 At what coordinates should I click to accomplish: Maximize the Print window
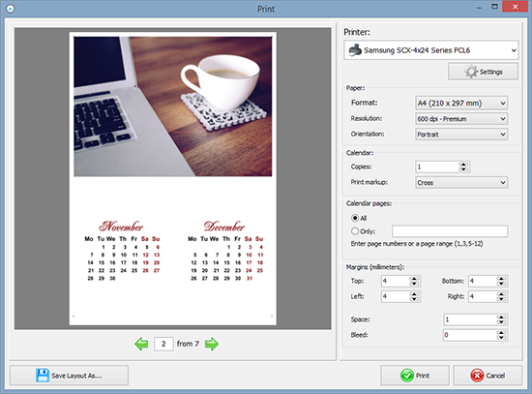pos(494,7)
